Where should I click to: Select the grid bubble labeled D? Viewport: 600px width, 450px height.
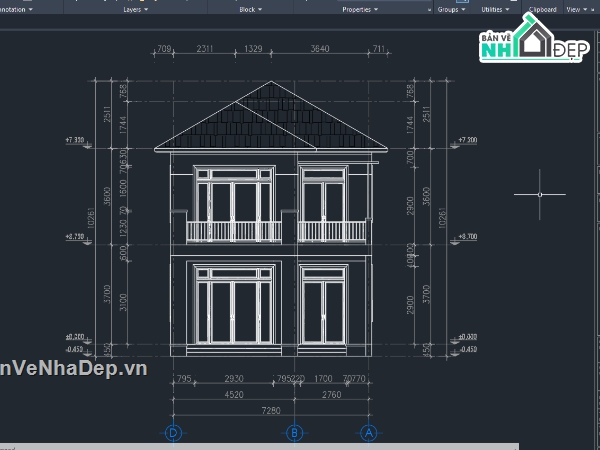173,433
